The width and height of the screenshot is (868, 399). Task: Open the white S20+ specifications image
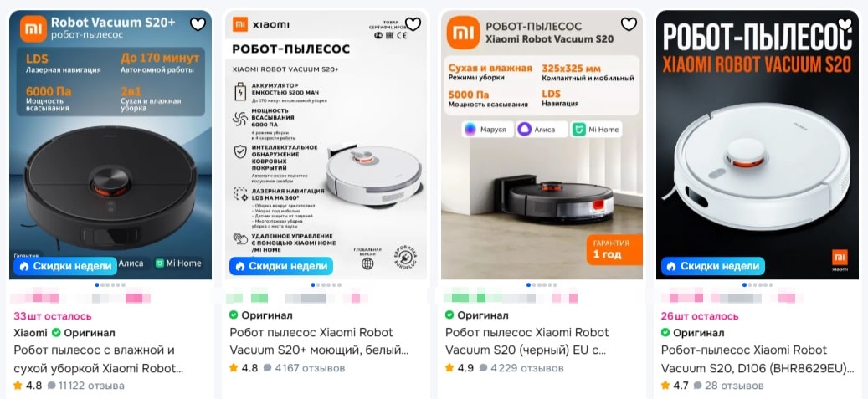(326, 145)
